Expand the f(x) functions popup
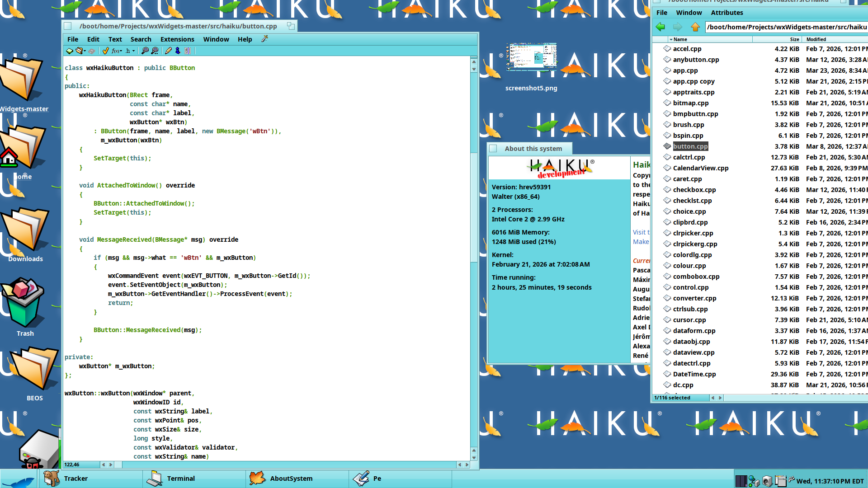This screenshot has height=488, width=868. pos(117,51)
